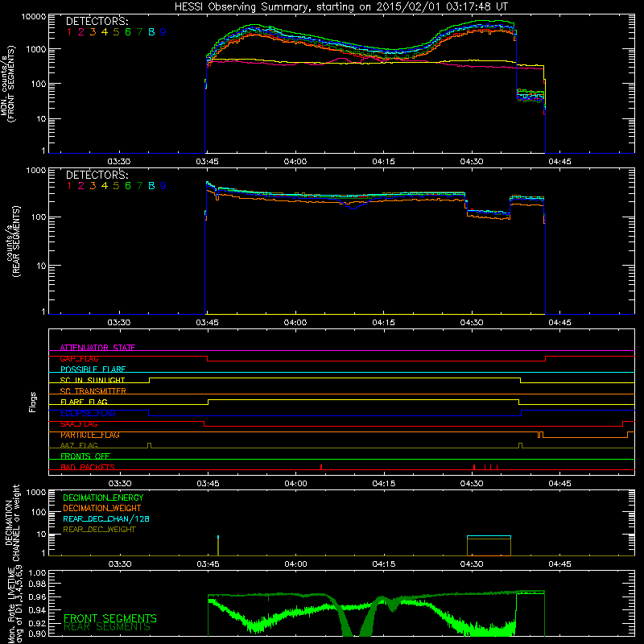The height and width of the screenshot is (644, 644).
Task: Click the FRONTS_OFF flag label
Action: (85, 456)
